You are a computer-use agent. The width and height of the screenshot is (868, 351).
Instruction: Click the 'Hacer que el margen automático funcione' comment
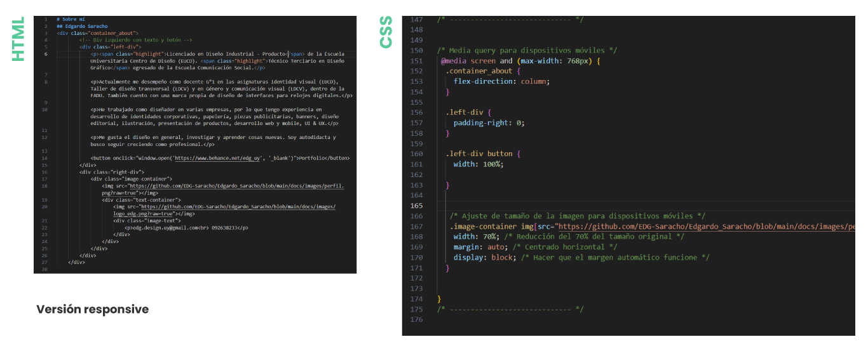[x=615, y=257]
